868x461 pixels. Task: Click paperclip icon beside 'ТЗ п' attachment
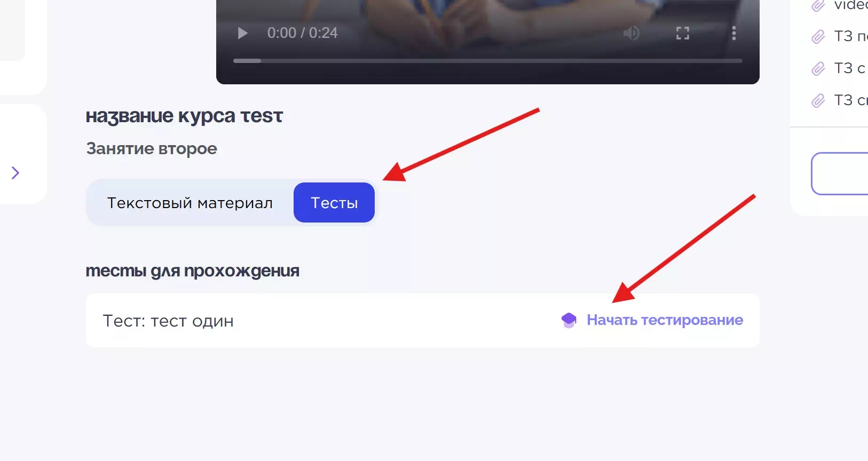(x=818, y=36)
